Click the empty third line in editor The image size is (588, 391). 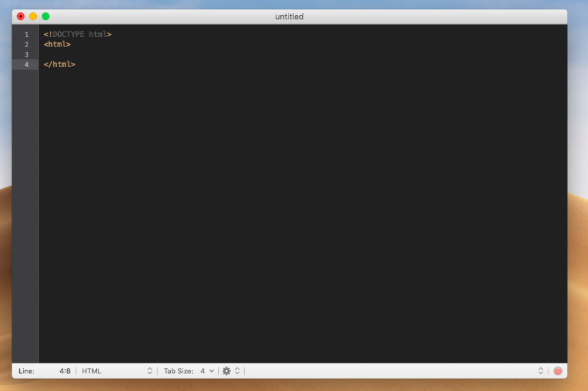pos(205,54)
